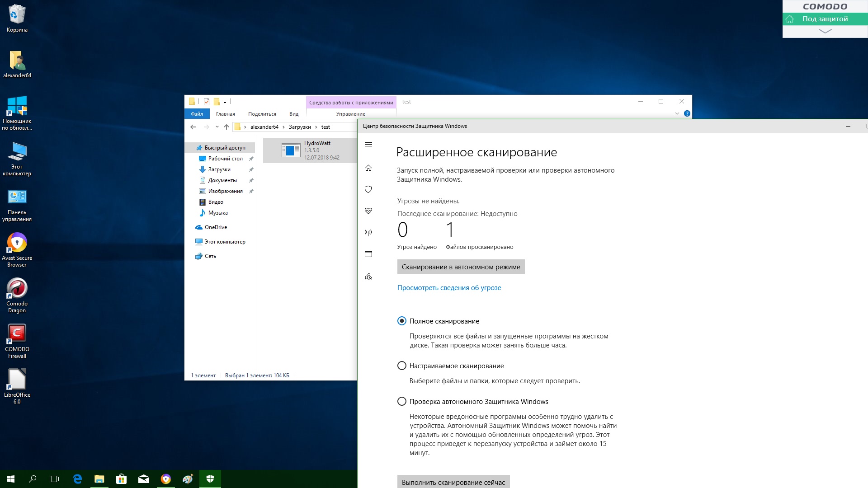Expand the Explorer ribbon chevron
868x488 pixels.
point(677,113)
